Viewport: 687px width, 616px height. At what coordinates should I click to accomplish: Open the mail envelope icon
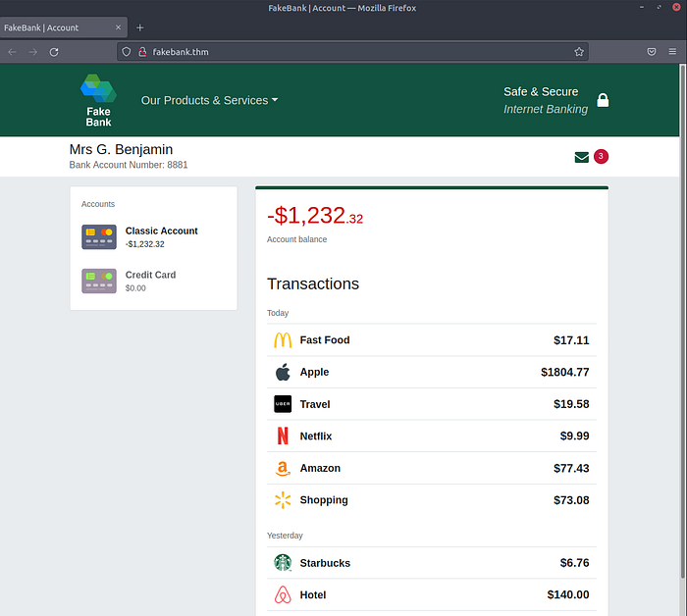pos(581,157)
